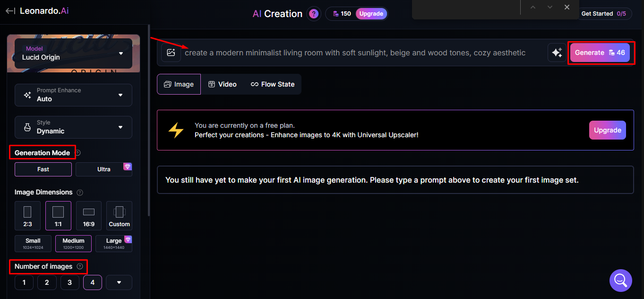Switch aspect ratio to 16:9
Screen dimensions: 644x299
point(88,215)
